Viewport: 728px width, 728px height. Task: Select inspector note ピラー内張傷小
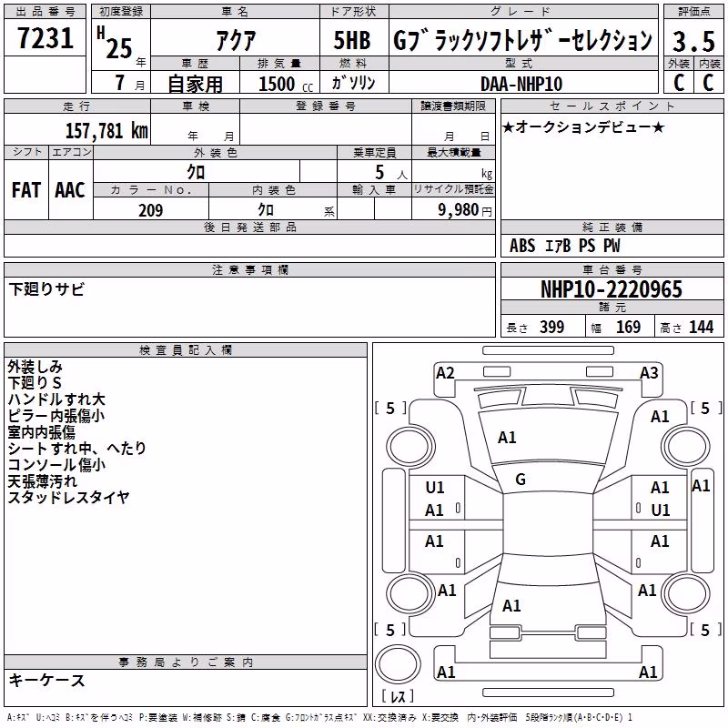point(56,416)
